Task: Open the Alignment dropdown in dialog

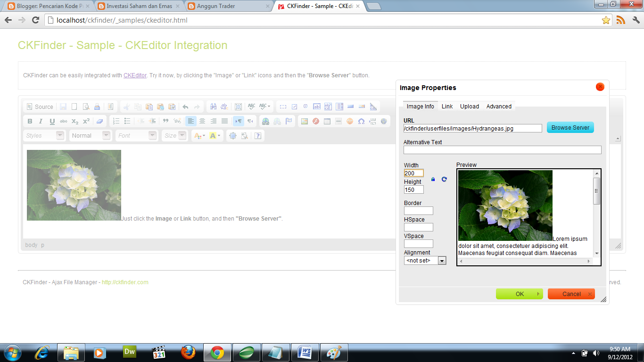Action: coord(425,261)
